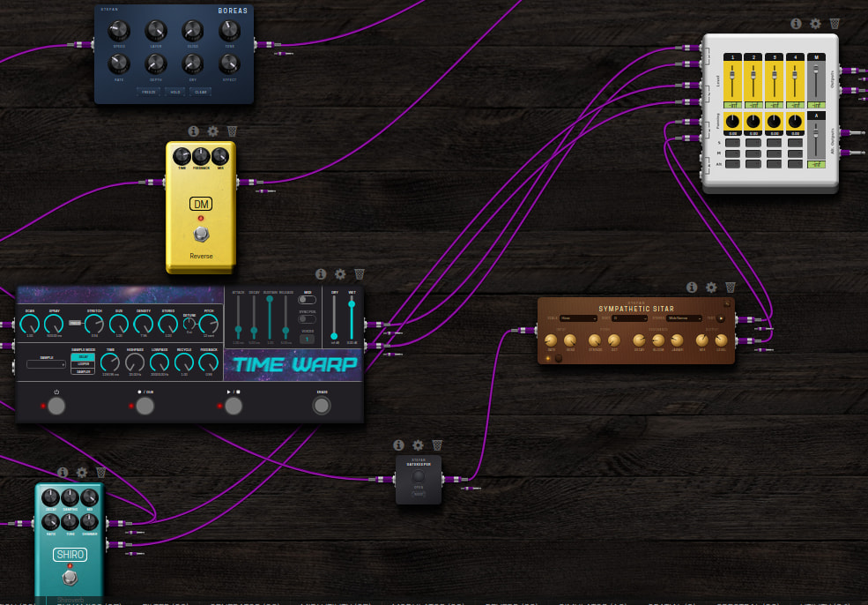Remove the white mixer via trash icon
Screen dimensions: 868x605
[835, 23]
